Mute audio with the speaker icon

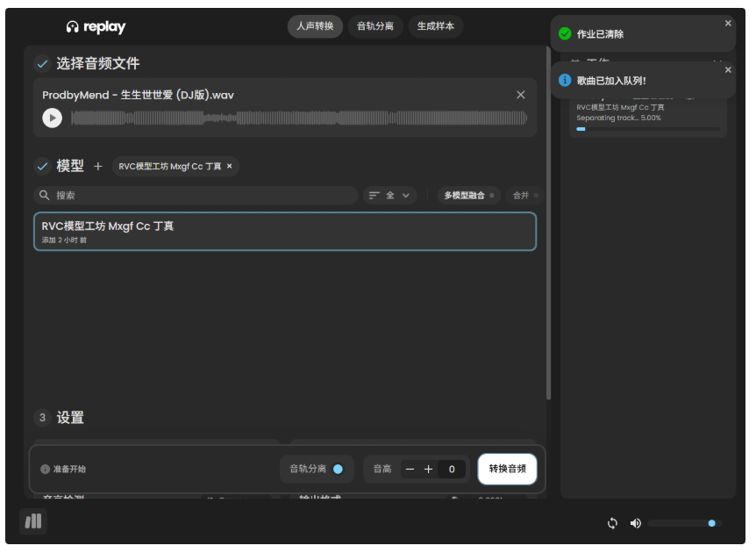(x=636, y=523)
